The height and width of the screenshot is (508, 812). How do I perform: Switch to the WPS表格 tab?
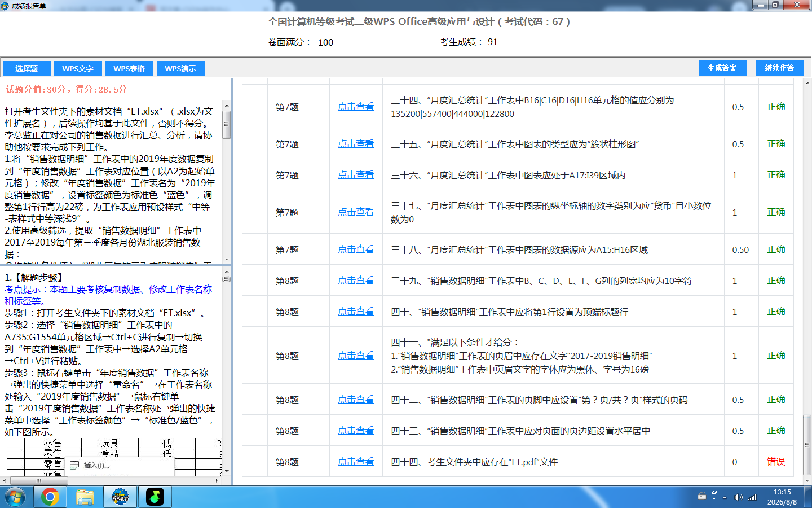[129, 68]
